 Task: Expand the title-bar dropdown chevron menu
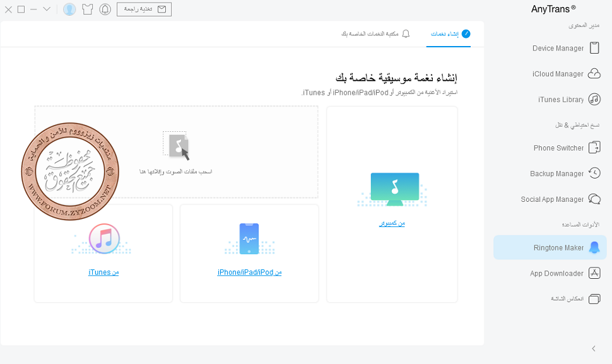[x=47, y=9]
